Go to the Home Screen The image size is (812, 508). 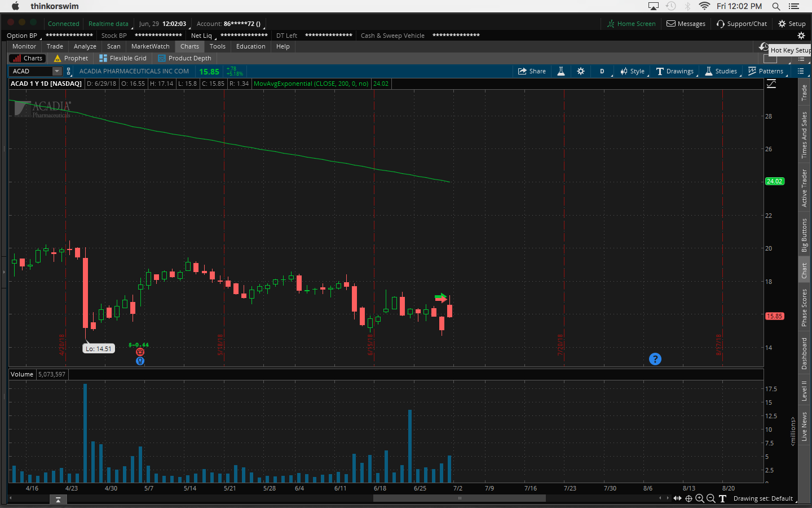coord(631,24)
